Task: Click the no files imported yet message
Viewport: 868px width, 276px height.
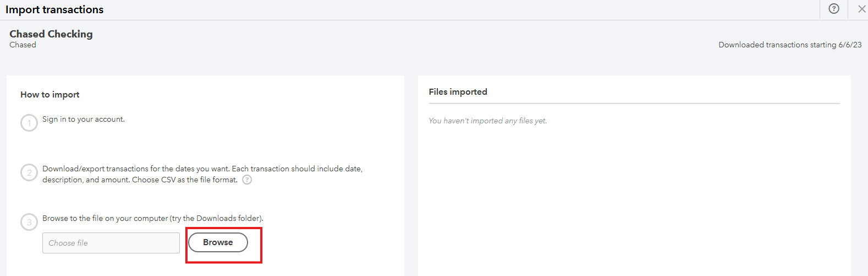Action: 487,121
